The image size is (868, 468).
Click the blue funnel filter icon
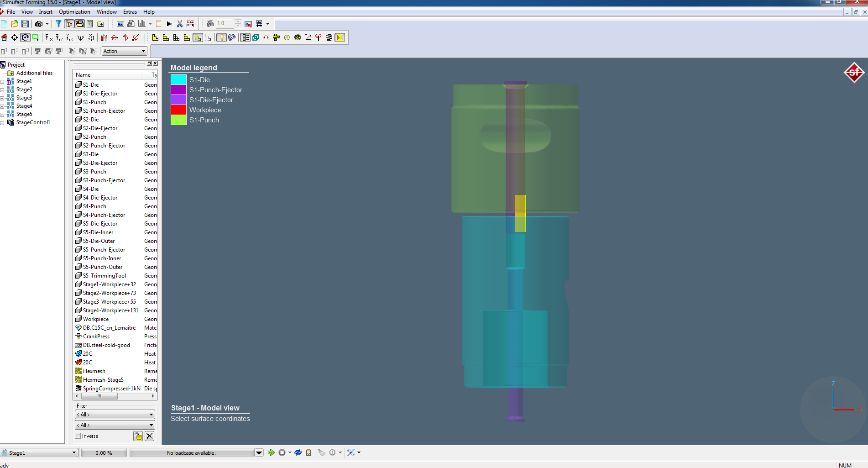point(58,24)
